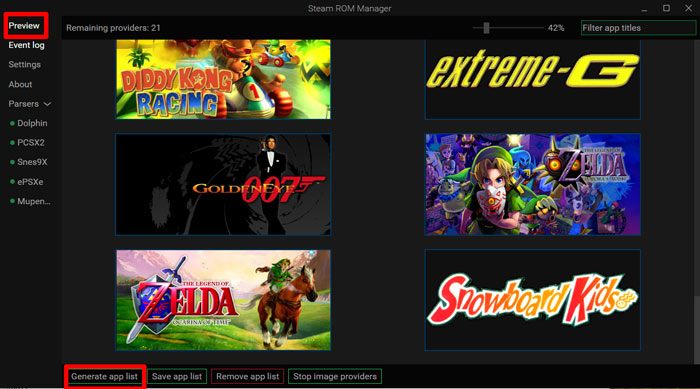Click the Generate app list button
700x389 pixels.
pyautogui.click(x=104, y=376)
